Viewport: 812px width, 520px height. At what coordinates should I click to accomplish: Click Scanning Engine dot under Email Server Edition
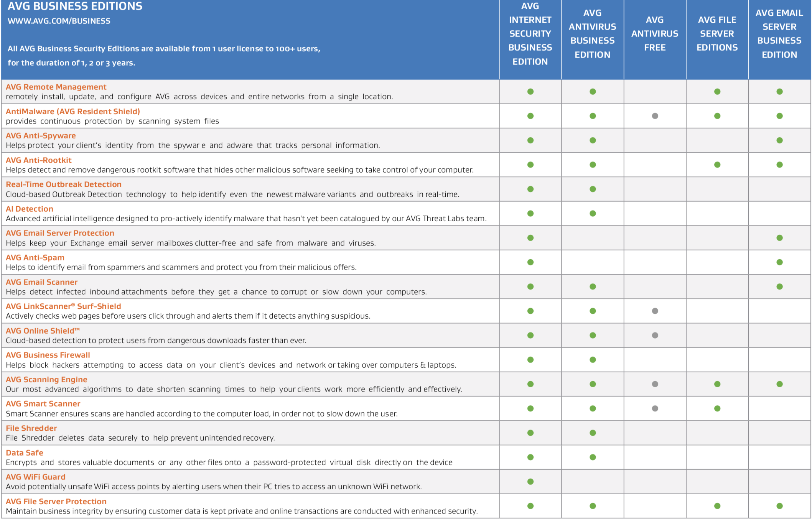tap(779, 384)
